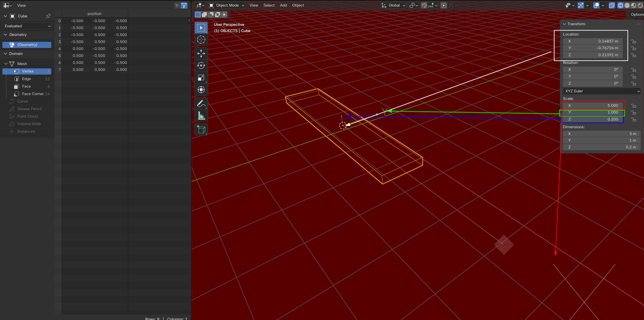Click the Scale X value field
Image resolution: width=644 pixels, height=320 pixels.
[593, 106]
